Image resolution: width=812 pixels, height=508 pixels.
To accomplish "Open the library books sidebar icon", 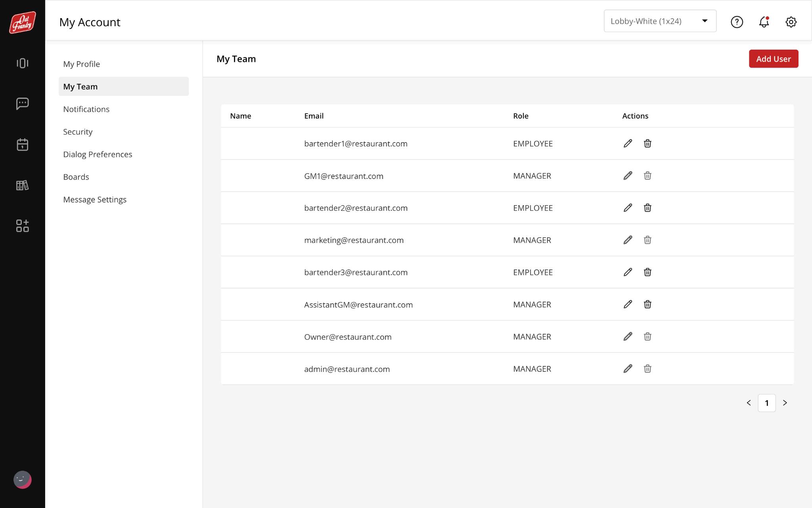I will 23,185.
